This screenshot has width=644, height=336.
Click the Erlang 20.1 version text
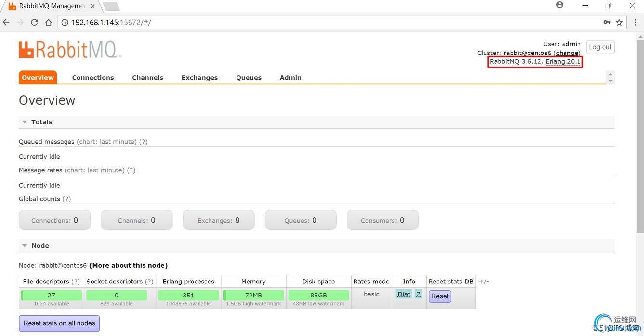pos(563,62)
